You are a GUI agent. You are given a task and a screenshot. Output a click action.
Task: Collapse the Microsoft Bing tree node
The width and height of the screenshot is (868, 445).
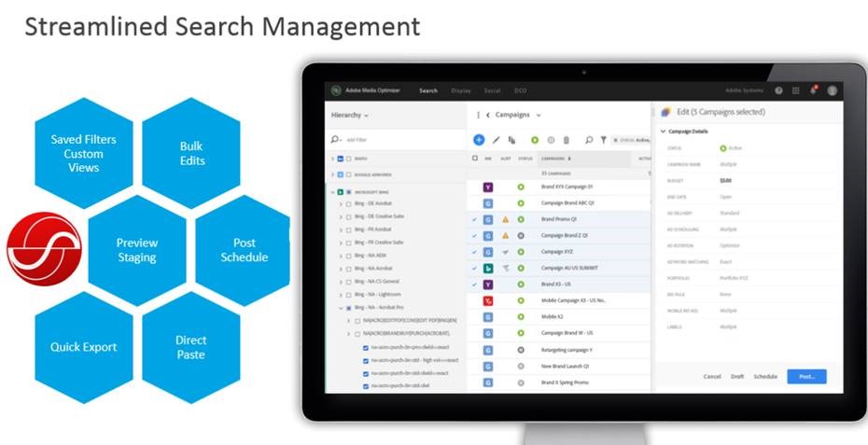332,192
